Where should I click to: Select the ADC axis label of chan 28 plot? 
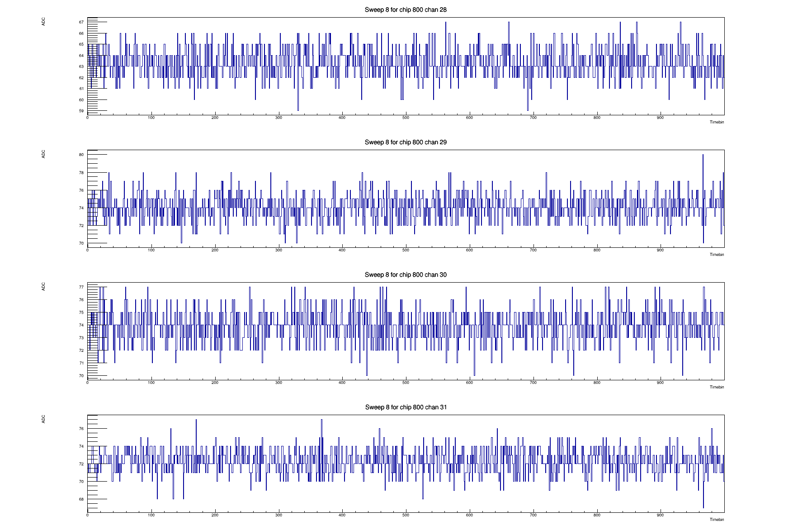44,22
